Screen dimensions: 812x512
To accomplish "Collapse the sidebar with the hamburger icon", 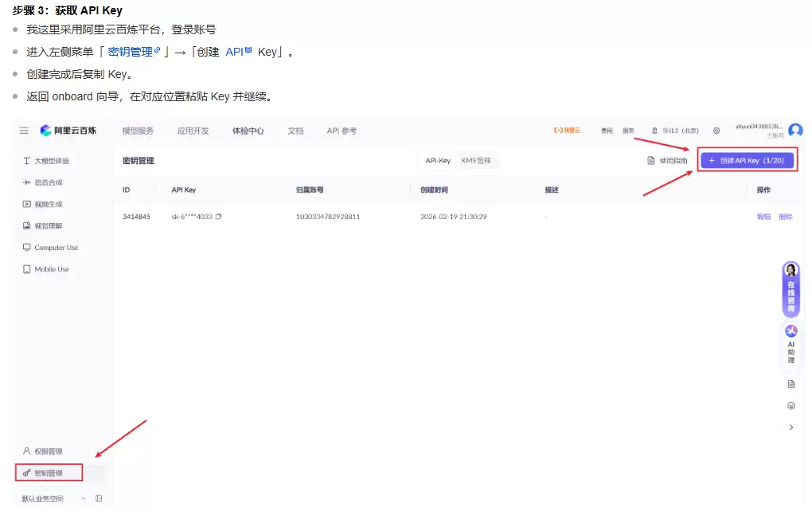I will pyautogui.click(x=25, y=131).
